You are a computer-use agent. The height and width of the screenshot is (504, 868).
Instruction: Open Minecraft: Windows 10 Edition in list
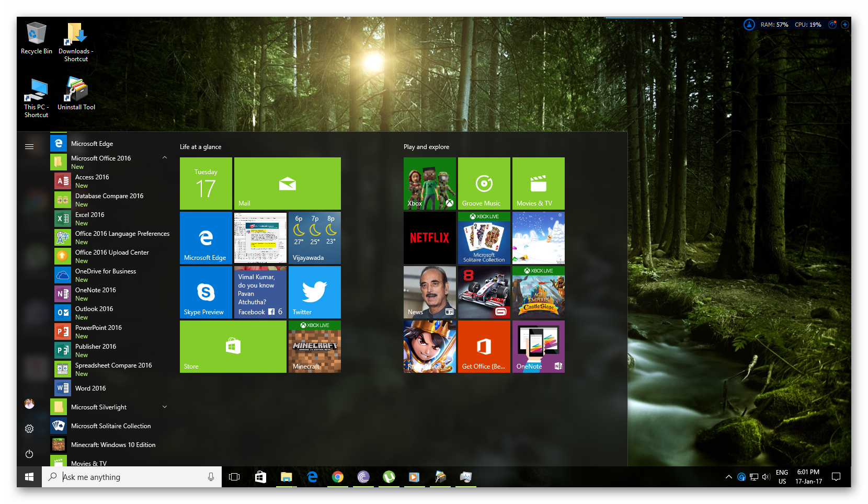point(111,444)
